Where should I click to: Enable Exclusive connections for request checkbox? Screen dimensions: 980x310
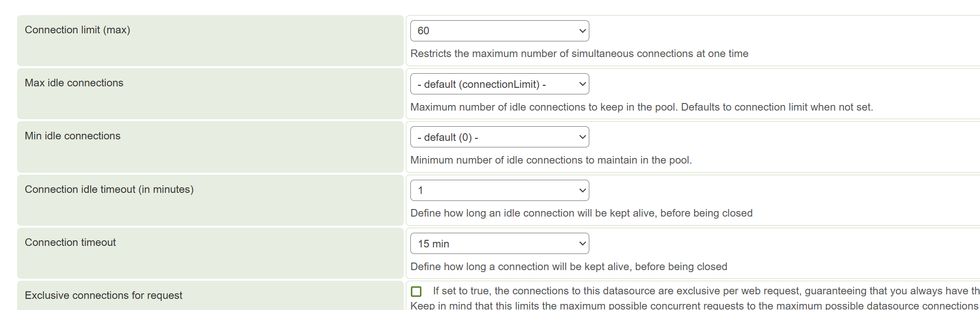click(416, 291)
